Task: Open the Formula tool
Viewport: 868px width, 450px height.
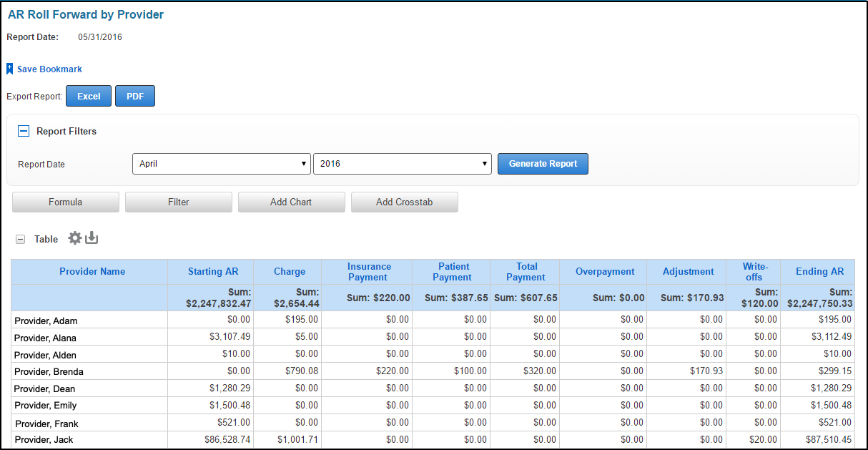Action: tap(66, 202)
